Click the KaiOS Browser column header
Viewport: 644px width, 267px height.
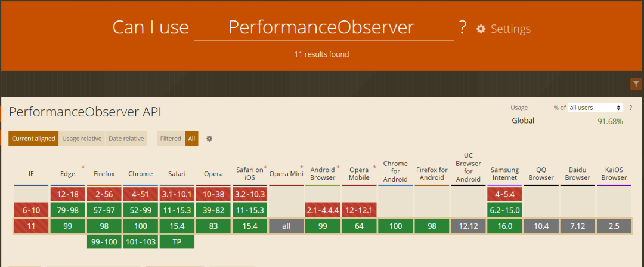coord(614,174)
